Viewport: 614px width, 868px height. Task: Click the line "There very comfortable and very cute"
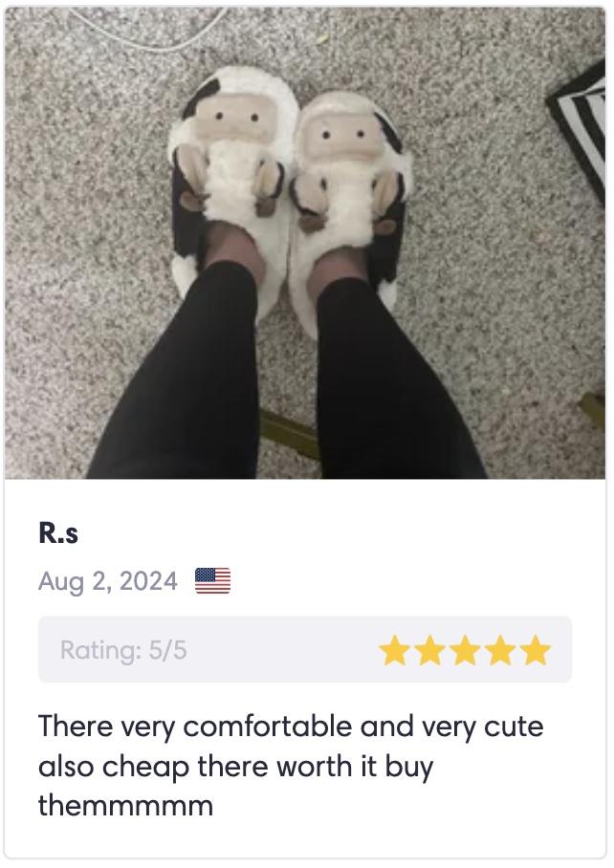291,727
